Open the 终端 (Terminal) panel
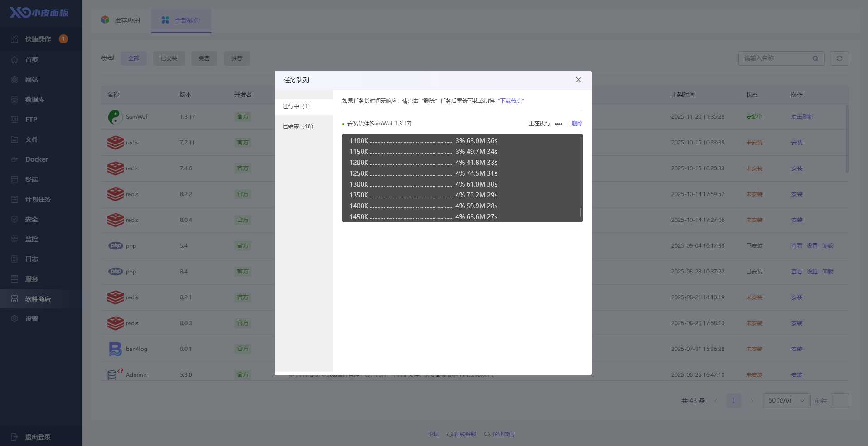Screen dimensions: 868x446 tap(31, 179)
